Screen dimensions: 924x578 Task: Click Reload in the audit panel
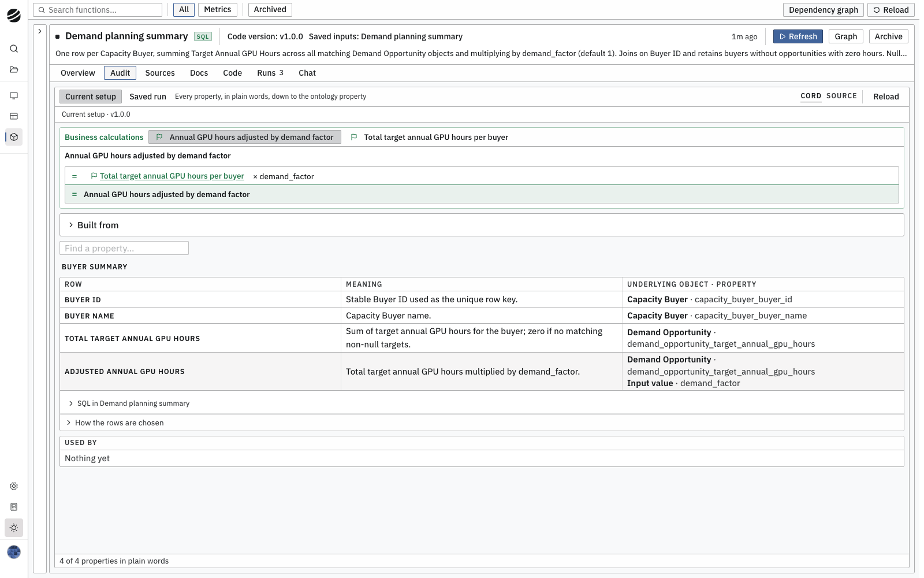point(886,97)
